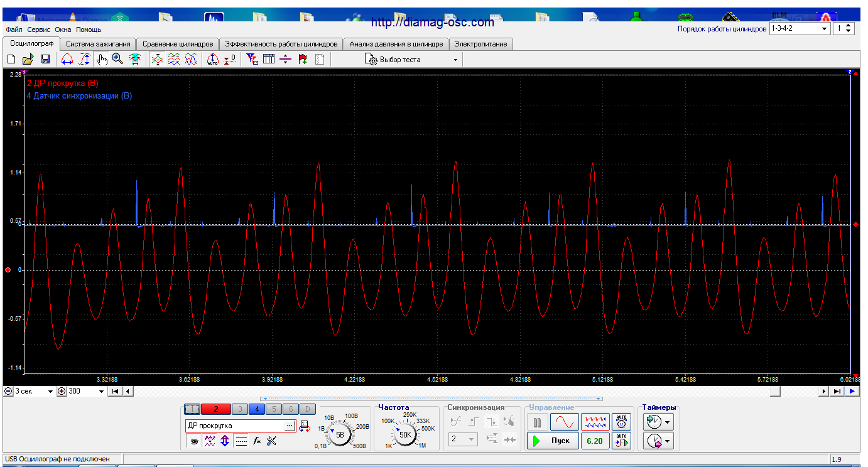Toggle channel 1 button

tap(193, 409)
